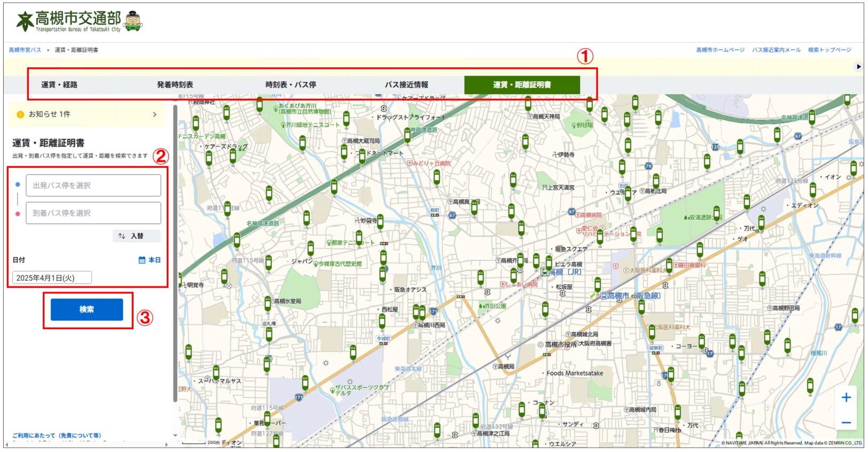
Task: Switch to the 発着時刻表 tab
Action: pyautogui.click(x=175, y=85)
